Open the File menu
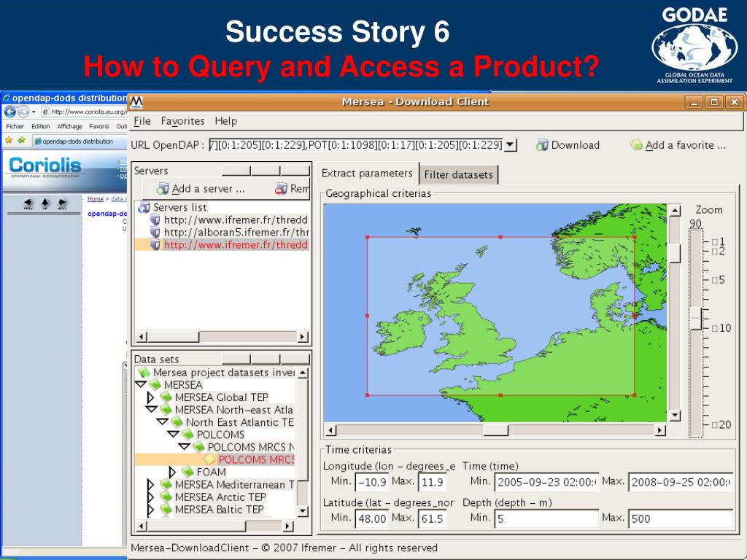Viewport: 747px width, 560px height. click(x=142, y=121)
